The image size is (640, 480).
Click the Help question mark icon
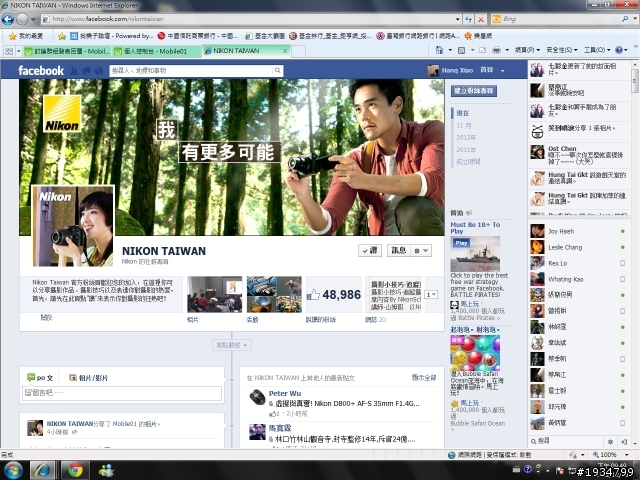(619, 50)
